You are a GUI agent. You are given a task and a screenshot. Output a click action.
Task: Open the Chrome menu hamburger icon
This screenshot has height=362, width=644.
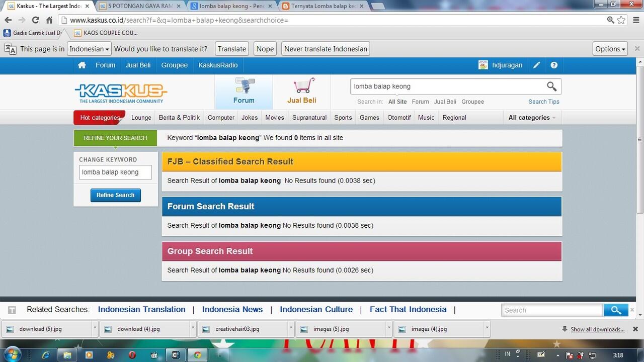[635, 20]
